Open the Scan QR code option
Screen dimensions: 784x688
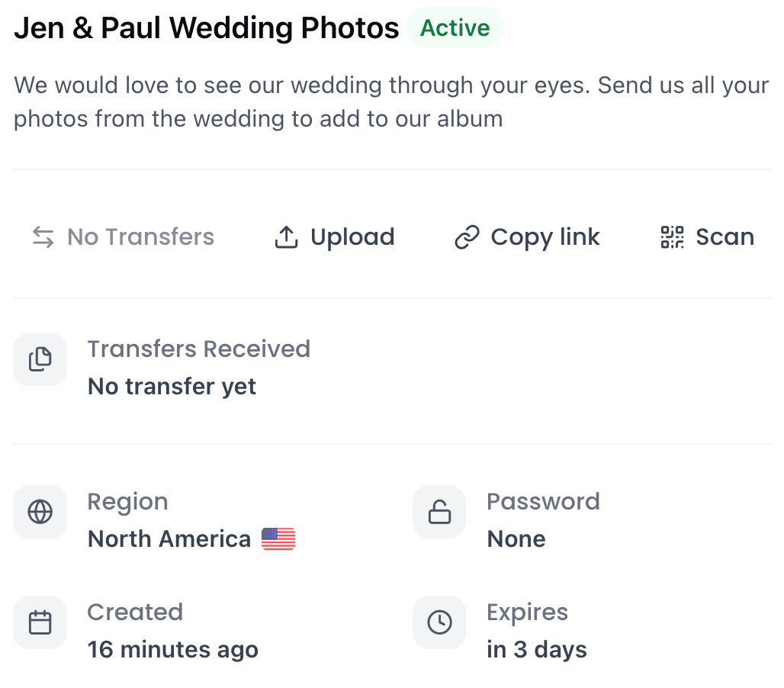coord(707,236)
